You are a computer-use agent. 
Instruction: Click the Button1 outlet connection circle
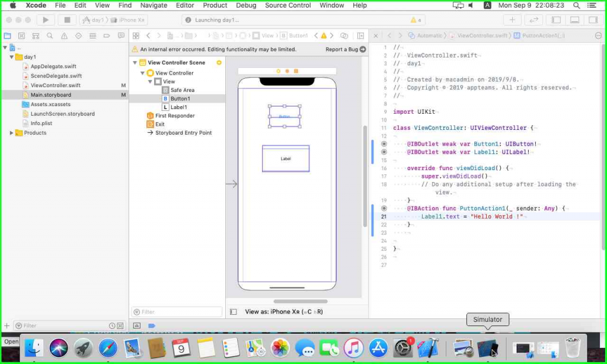(384, 143)
